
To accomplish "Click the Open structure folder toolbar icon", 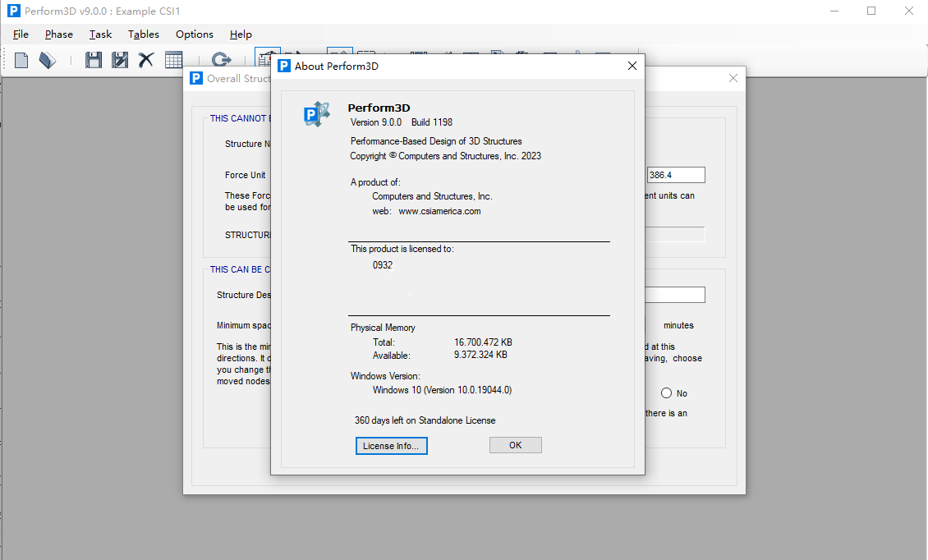I will 48,60.
